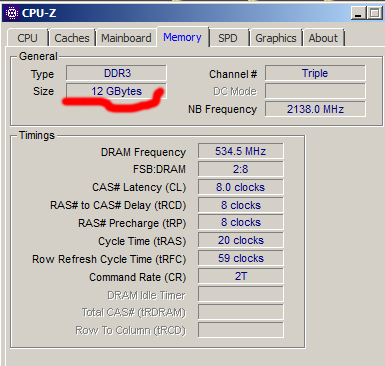Image resolution: width=385 pixels, height=366 pixels.
Task: Click the Timings group heading
Action: pyautogui.click(x=37, y=135)
